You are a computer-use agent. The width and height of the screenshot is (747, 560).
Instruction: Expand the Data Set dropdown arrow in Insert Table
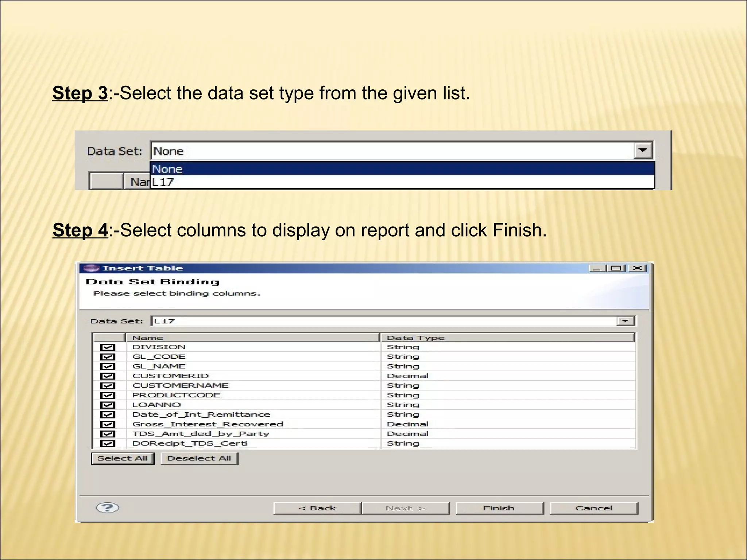tap(626, 321)
